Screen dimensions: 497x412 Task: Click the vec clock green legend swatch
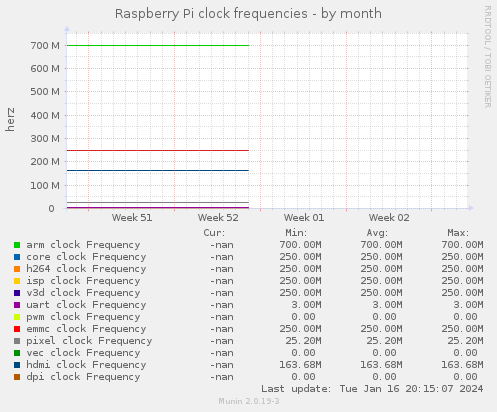[x=17, y=353]
